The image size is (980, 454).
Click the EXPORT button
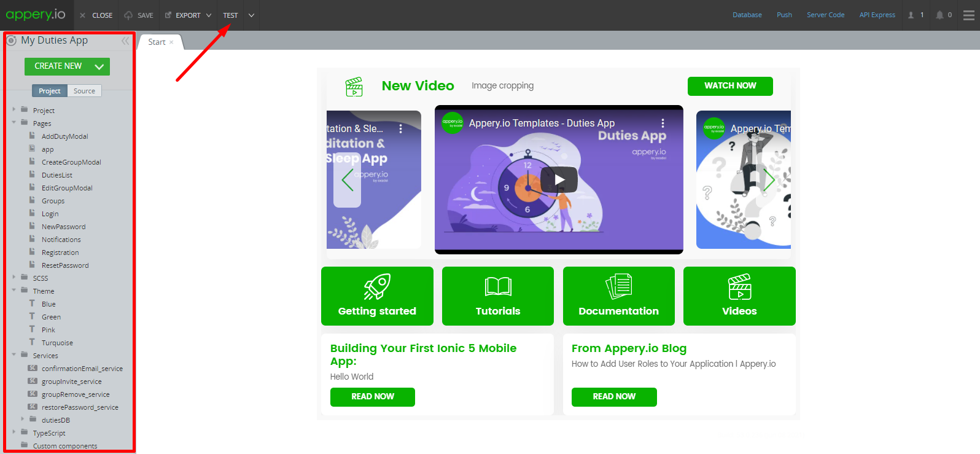183,15
